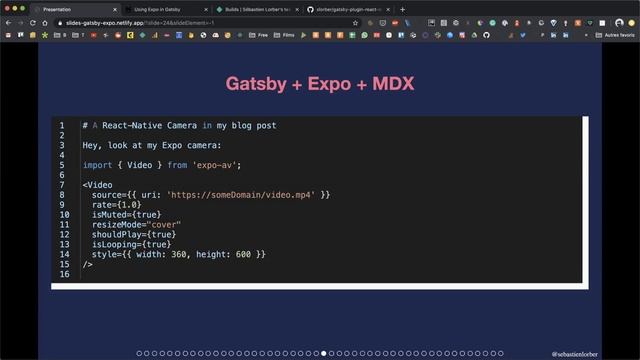This screenshot has height=360, width=640.
Task: Switch to the Using Expo in Gatsby tab
Action: pyautogui.click(x=167, y=9)
